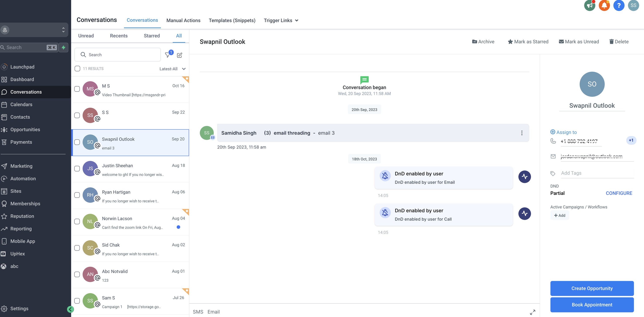
Task: Switch to the Unread tab
Action: (86, 36)
